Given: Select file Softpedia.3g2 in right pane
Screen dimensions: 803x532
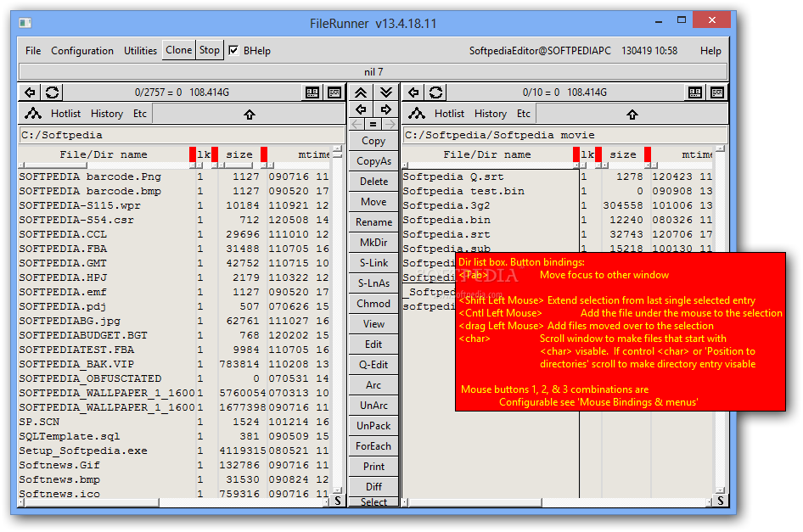Looking at the screenshot, I should 446,205.
